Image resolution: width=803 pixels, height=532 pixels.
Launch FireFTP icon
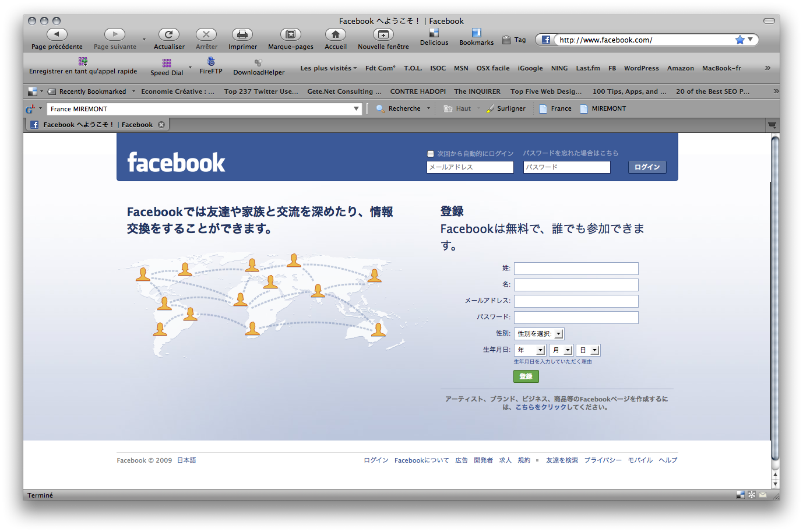click(211, 61)
